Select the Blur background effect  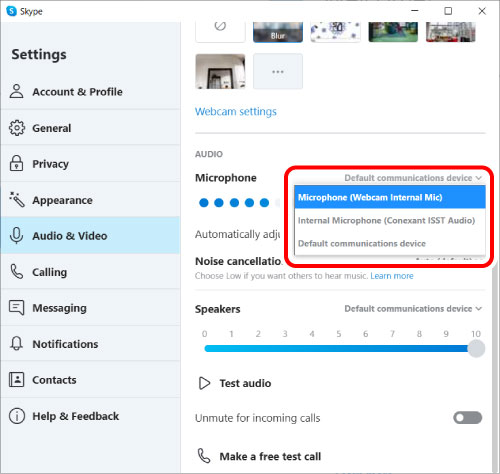[278, 32]
